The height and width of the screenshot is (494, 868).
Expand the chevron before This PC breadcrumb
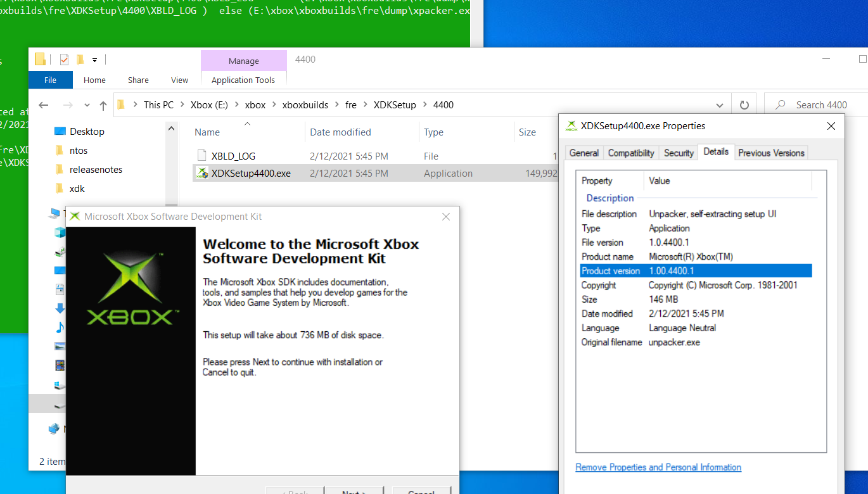click(136, 105)
